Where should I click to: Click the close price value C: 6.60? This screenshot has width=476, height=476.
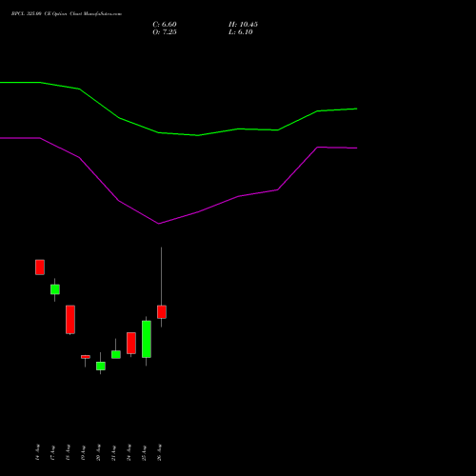coord(165,25)
